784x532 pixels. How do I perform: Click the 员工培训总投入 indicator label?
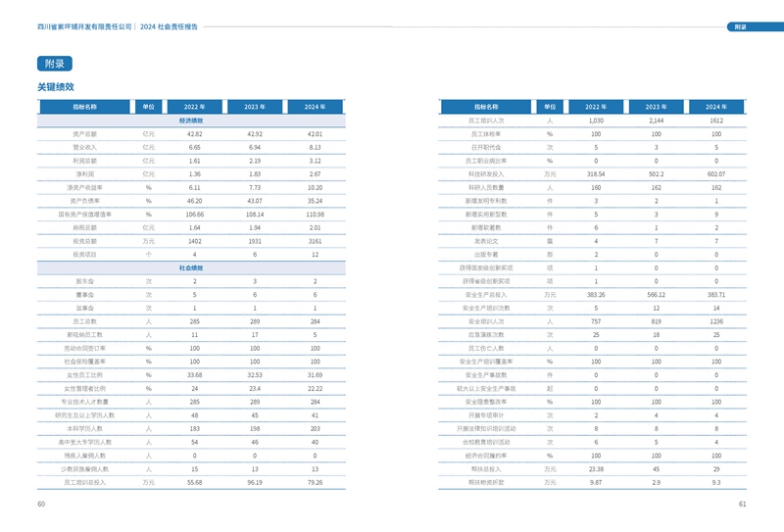click(x=85, y=482)
